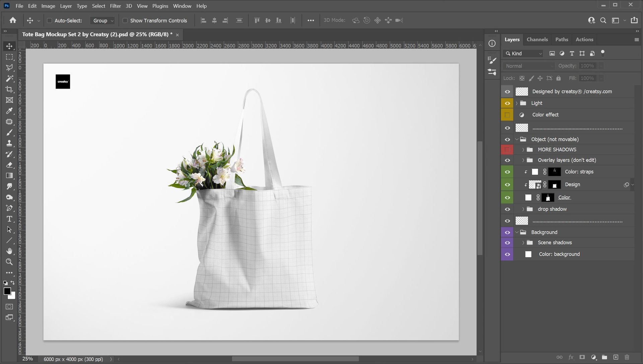Image resolution: width=643 pixels, height=364 pixels.
Task: Click the Color: background layer thumbnail
Action: (x=528, y=254)
